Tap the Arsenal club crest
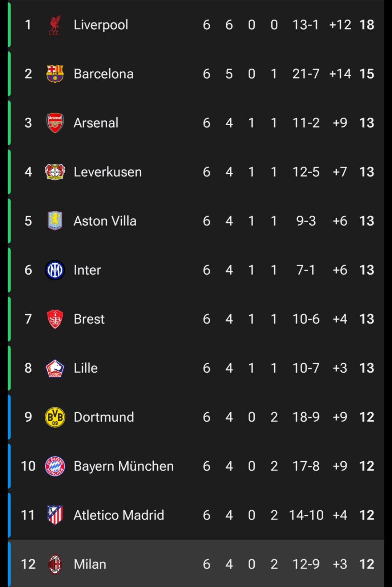This screenshot has height=587, width=392. coord(55,123)
